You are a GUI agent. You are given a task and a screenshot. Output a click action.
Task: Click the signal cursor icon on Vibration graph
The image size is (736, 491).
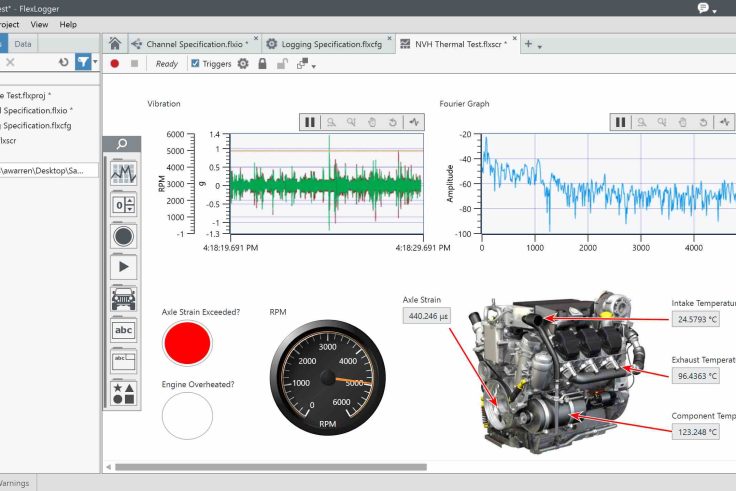[414, 122]
